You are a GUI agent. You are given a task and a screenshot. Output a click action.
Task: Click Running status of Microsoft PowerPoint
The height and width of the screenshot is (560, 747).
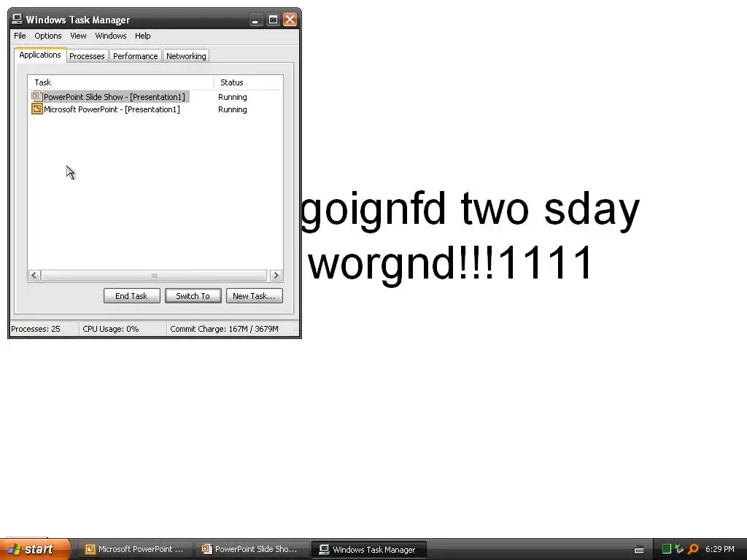[x=233, y=109]
